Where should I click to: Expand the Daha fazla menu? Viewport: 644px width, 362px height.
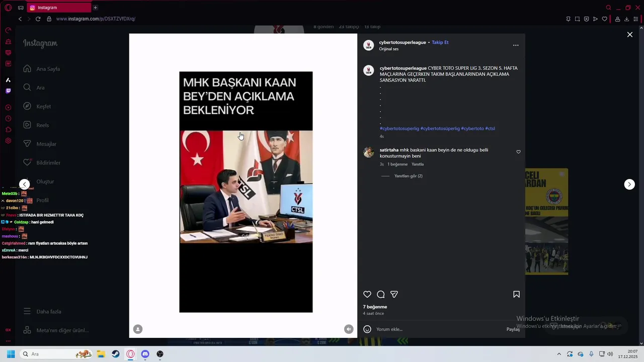[x=43, y=312]
